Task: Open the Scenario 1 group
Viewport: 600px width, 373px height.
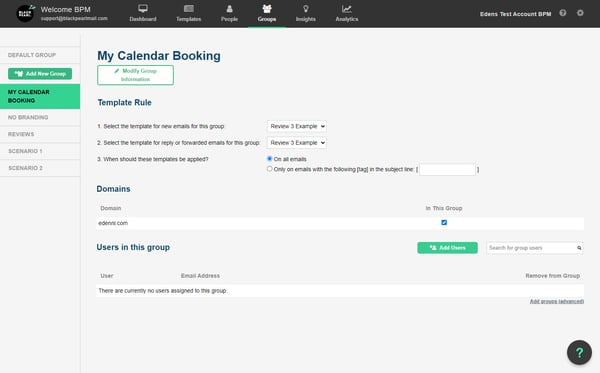Action: [x=40, y=151]
